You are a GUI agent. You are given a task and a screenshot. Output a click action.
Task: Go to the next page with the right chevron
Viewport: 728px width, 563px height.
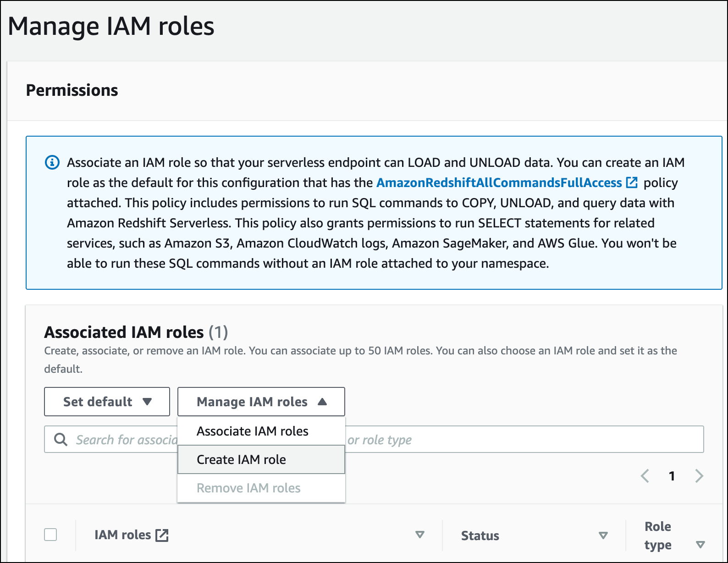coord(699,476)
